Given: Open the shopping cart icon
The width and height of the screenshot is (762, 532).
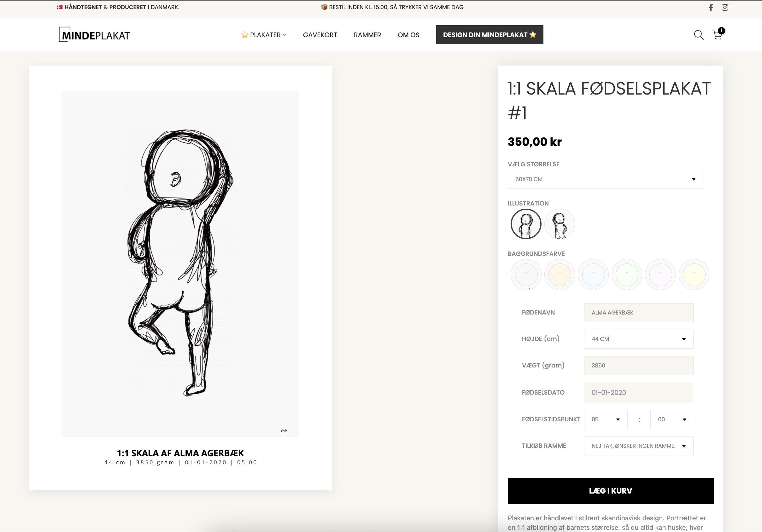Looking at the screenshot, I should pyautogui.click(x=717, y=34).
